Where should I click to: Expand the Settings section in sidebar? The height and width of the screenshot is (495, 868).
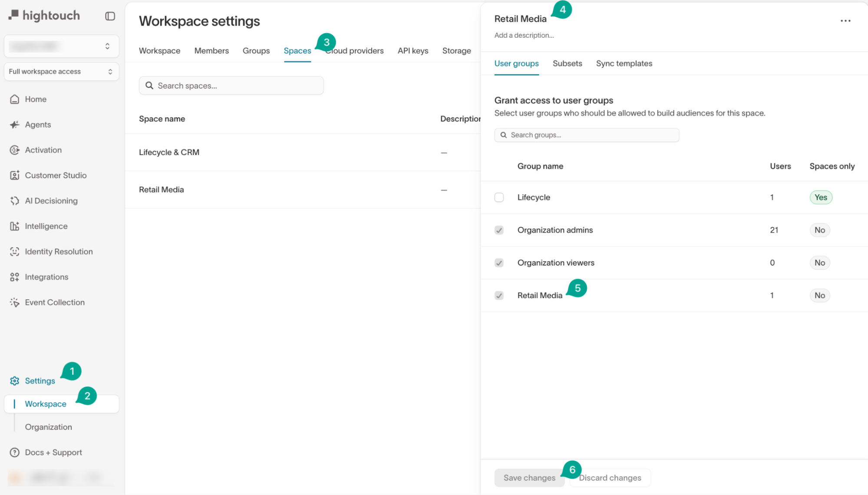coord(40,381)
